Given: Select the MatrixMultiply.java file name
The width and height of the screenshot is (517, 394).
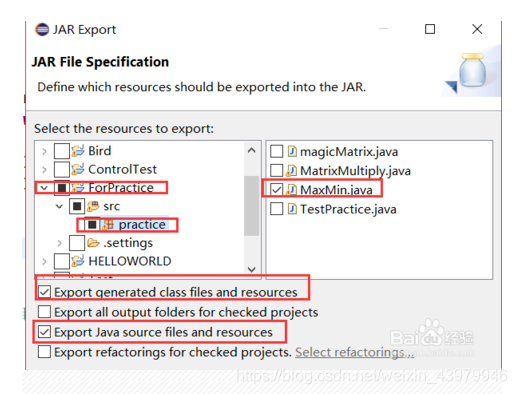Looking at the screenshot, I should (355, 171).
